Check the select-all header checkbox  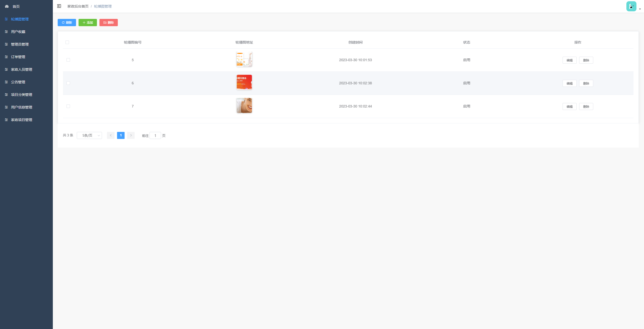67,42
